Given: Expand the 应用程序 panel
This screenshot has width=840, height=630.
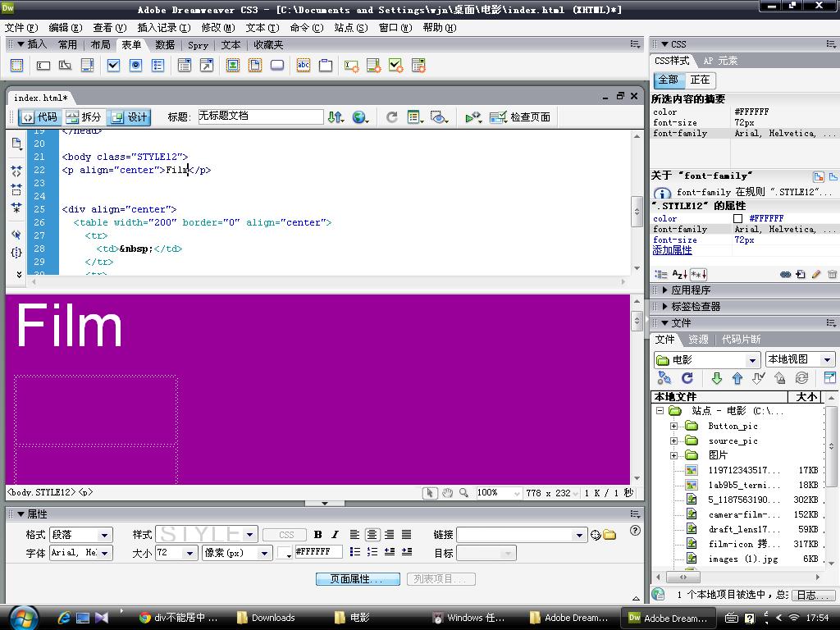Looking at the screenshot, I should (691, 290).
